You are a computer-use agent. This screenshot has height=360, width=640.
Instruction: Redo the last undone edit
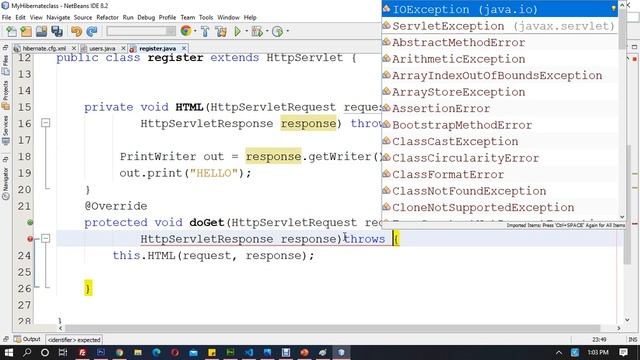(92, 31)
